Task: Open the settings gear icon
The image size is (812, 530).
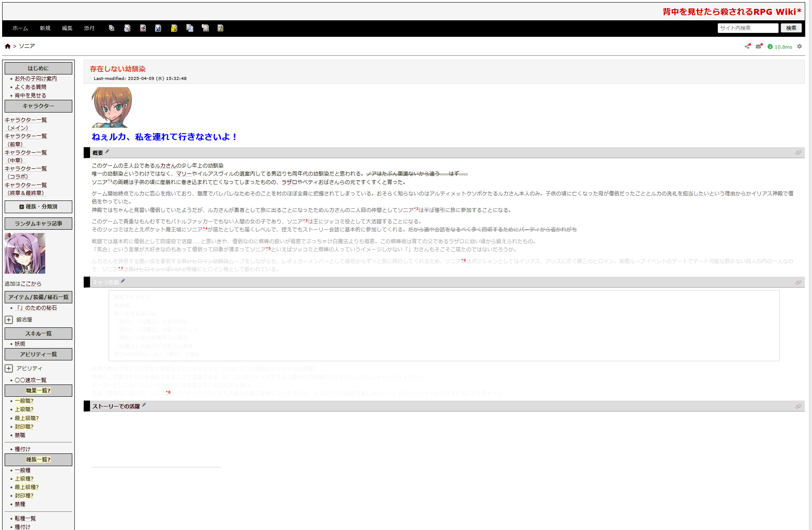Action: click(x=799, y=47)
